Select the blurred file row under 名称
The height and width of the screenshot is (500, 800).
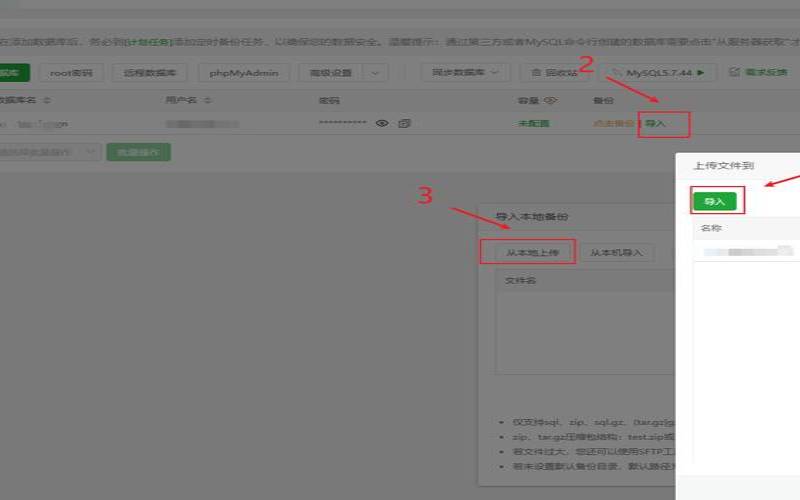coord(747,251)
